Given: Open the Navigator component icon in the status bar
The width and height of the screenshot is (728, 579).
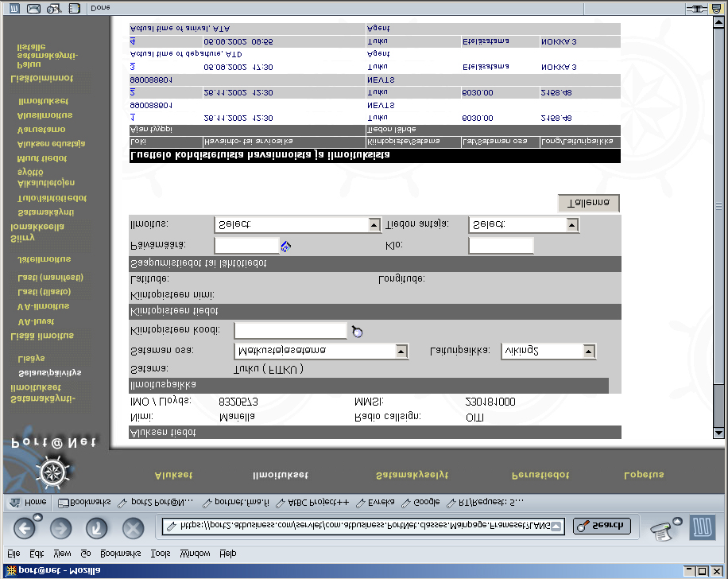Looking at the screenshot, I should (x=15, y=8).
